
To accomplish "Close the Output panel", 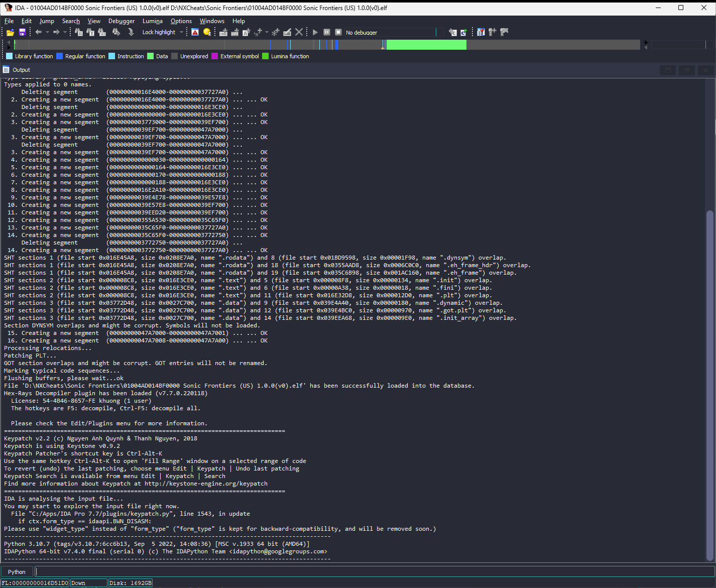I will [x=706, y=70].
